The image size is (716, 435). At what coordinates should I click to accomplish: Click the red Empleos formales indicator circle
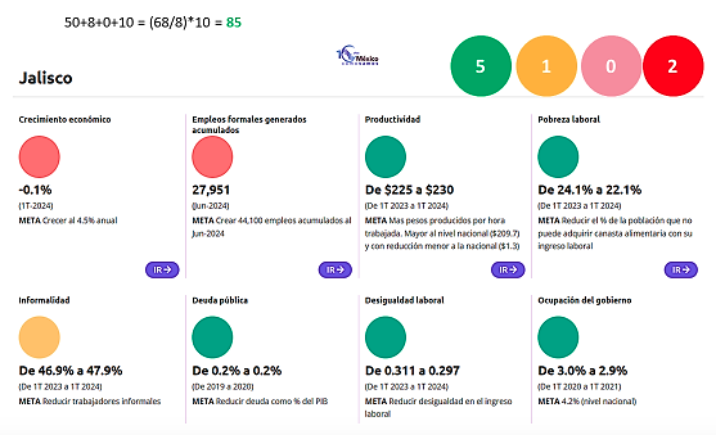tap(212, 158)
